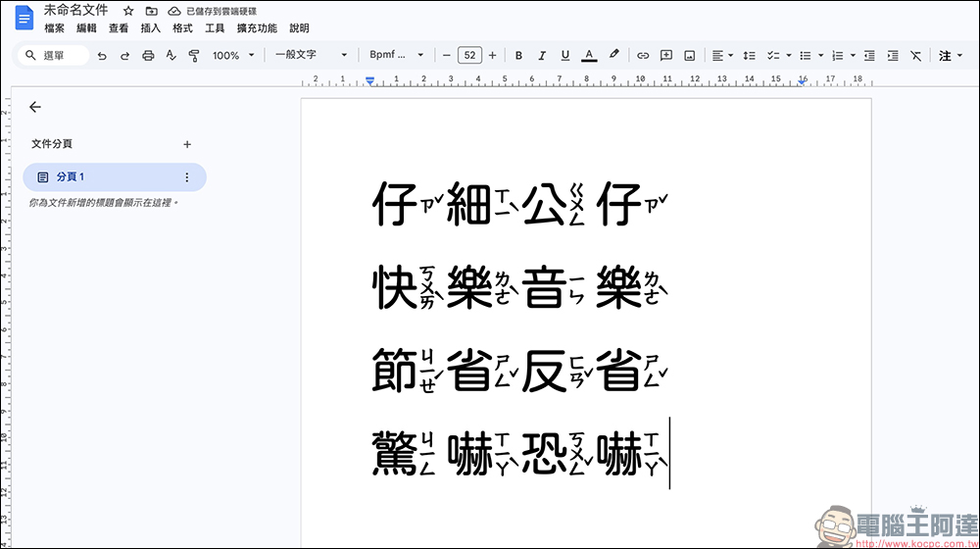Image resolution: width=980 pixels, height=549 pixels.
Task: Undo the last action
Action: [102, 56]
